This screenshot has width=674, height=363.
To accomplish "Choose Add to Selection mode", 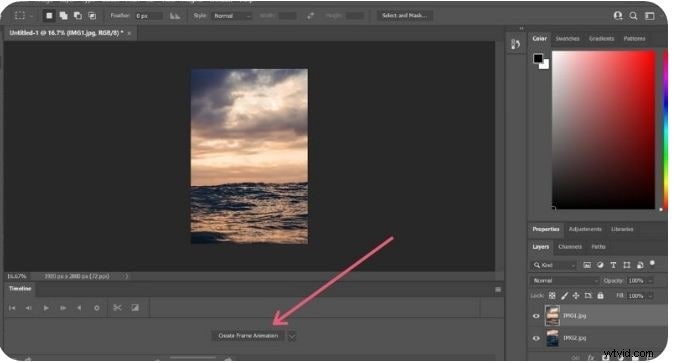I will coord(64,15).
